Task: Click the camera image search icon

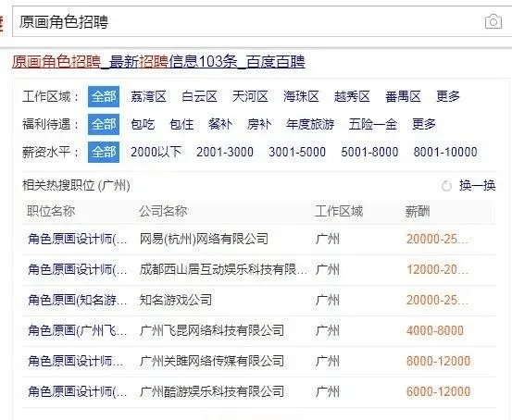Action: point(493,22)
